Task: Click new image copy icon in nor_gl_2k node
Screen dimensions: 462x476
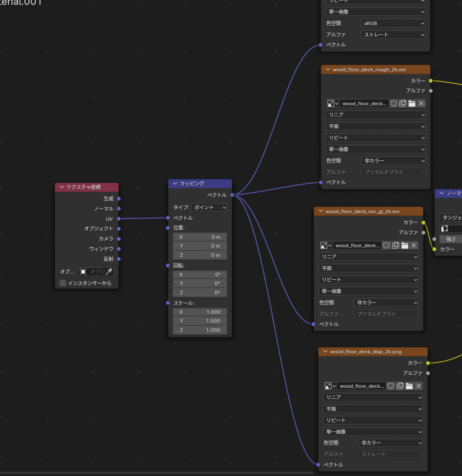Action: click(396, 245)
